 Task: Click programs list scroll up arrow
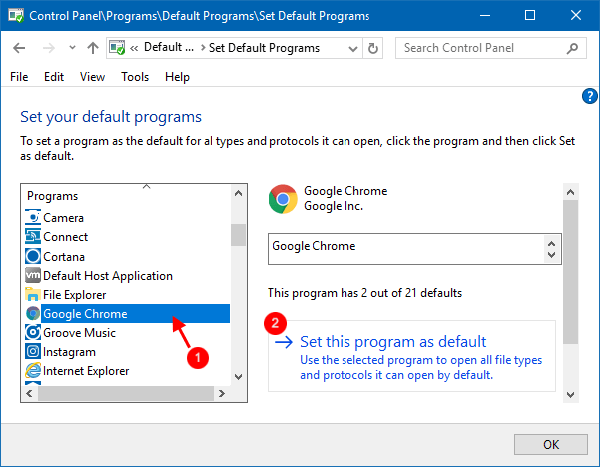[238, 193]
